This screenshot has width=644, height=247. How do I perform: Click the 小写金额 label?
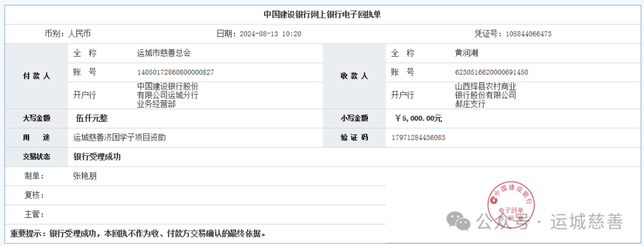coord(354,118)
